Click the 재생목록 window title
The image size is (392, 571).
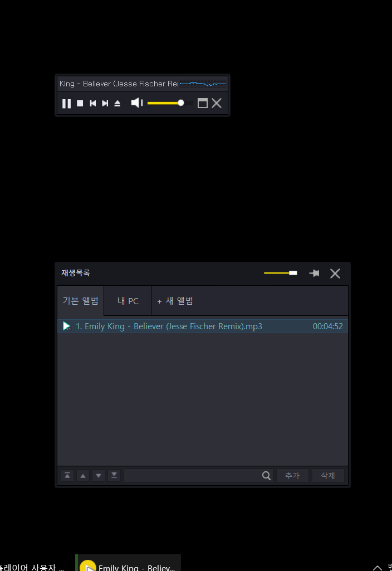[x=76, y=273]
